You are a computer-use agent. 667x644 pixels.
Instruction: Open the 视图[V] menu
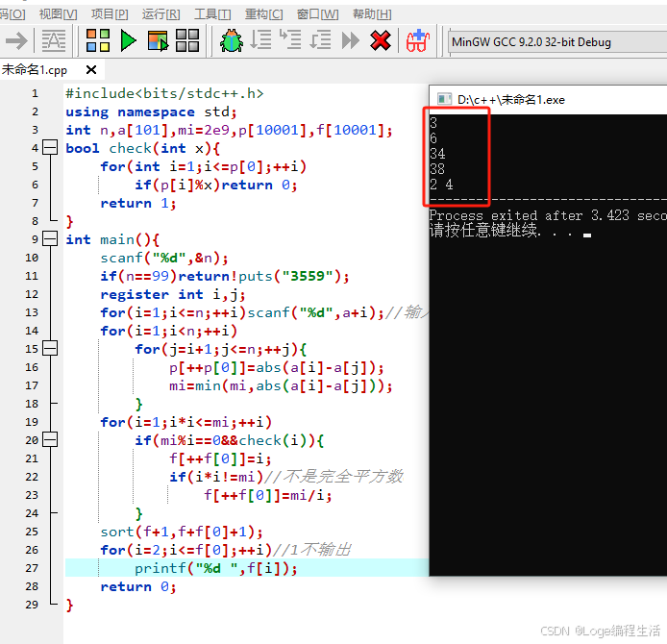58,14
